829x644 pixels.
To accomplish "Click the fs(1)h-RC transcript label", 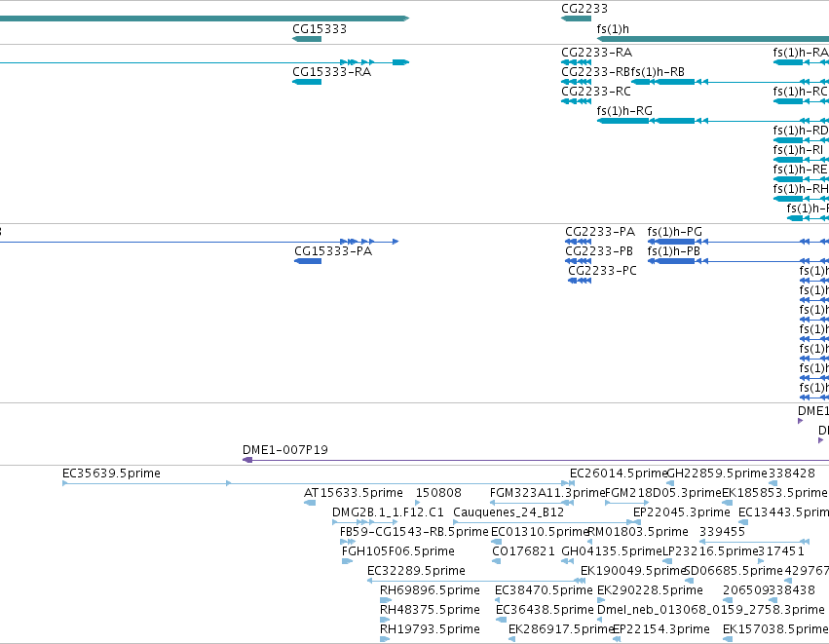I will tap(800, 92).
